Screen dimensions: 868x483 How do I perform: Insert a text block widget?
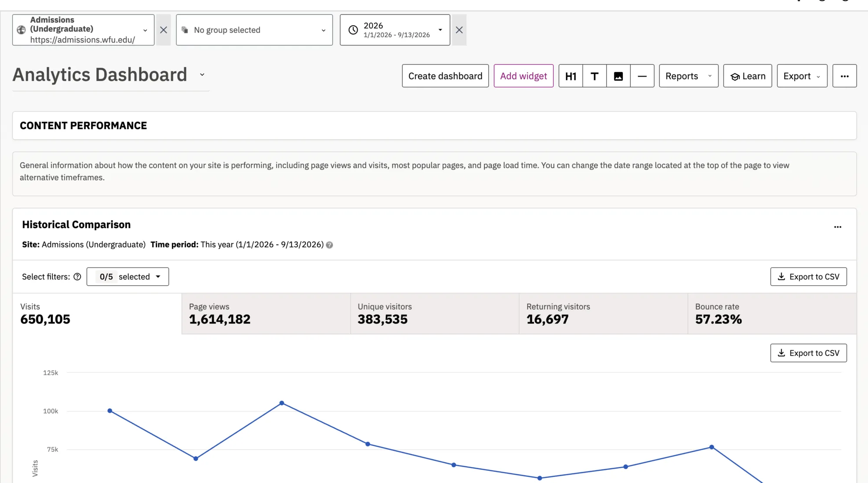(x=595, y=76)
